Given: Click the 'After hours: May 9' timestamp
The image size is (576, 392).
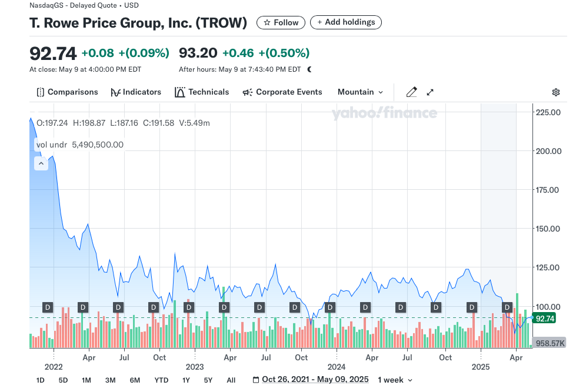Looking at the screenshot, I should pos(240,69).
